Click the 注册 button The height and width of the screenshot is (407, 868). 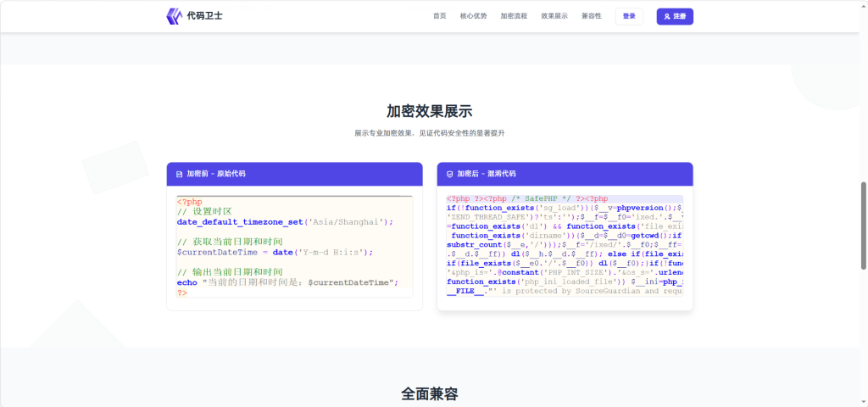pos(675,16)
